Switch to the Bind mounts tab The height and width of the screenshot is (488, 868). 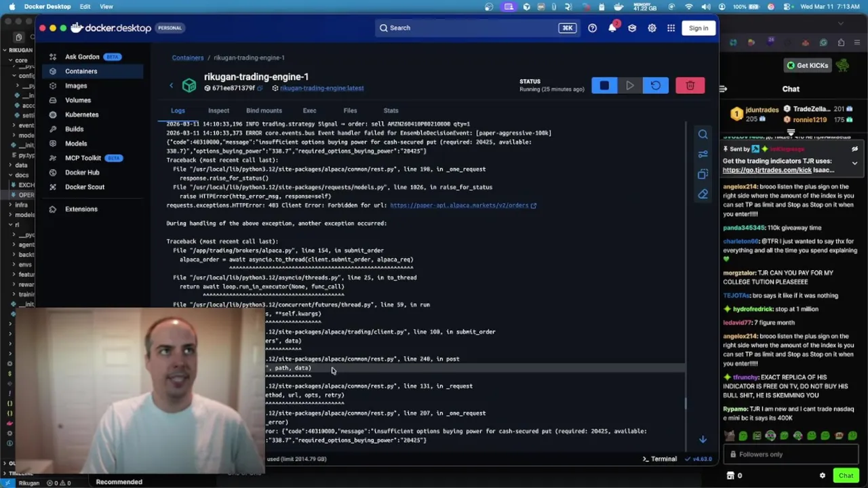(x=264, y=110)
